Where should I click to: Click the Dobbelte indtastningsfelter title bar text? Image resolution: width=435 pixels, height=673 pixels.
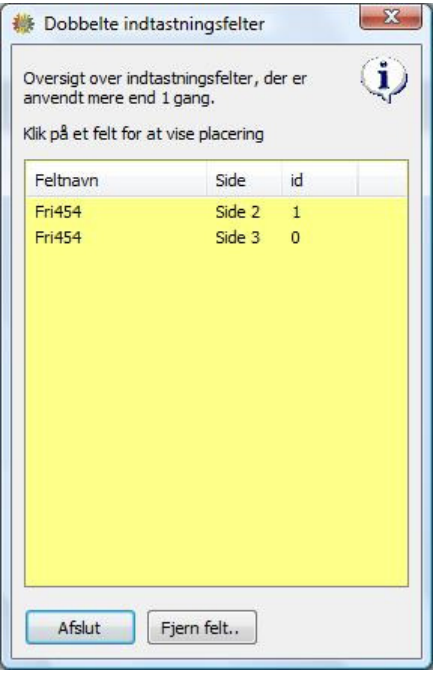click(154, 24)
